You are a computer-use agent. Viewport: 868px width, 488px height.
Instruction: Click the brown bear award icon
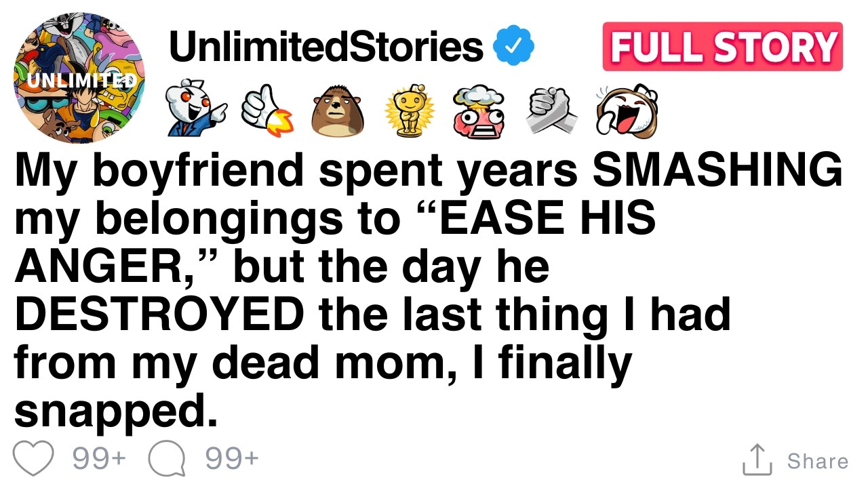337,112
